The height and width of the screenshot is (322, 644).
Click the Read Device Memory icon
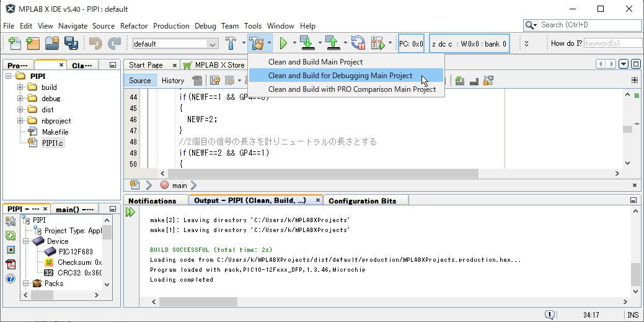pyautogui.click(x=332, y=43)
